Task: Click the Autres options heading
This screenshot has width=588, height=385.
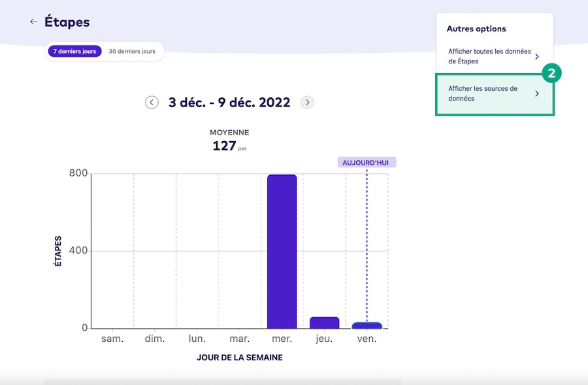Action: (x=476, y=29)
